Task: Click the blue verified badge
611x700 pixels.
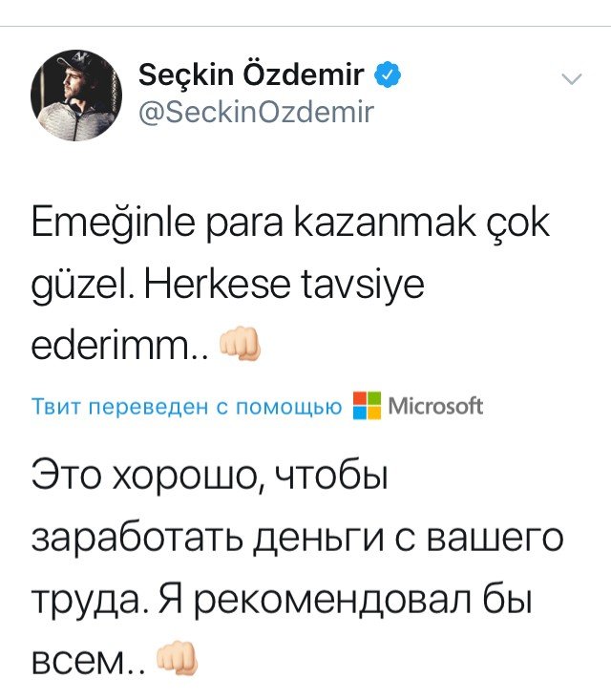Action: 388,74
